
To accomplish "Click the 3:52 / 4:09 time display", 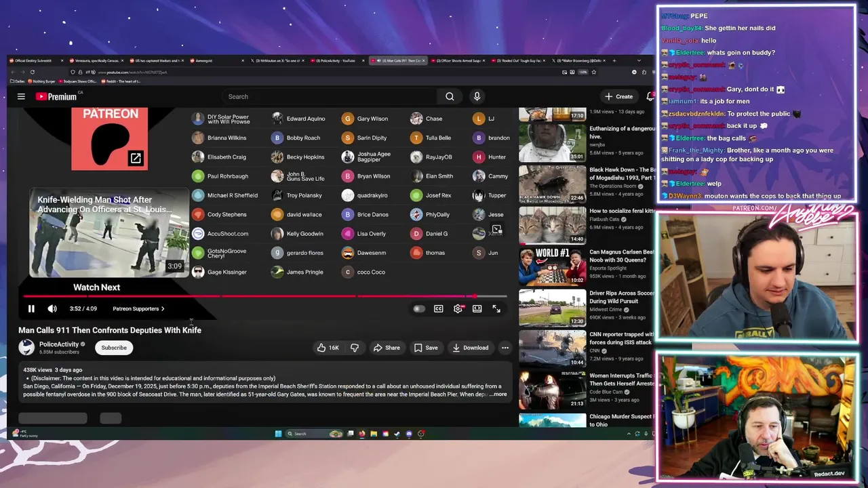I will [x=83, y=309].
